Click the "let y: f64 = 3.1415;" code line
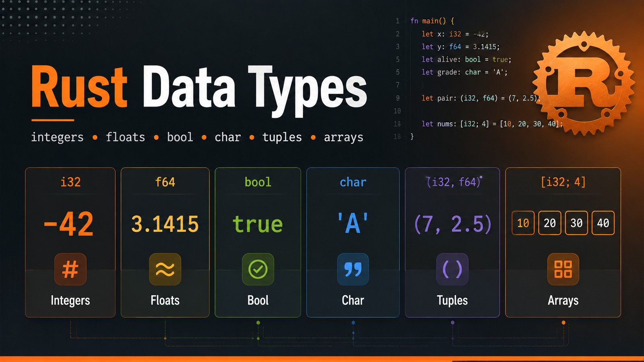 [x=461, y=47]
